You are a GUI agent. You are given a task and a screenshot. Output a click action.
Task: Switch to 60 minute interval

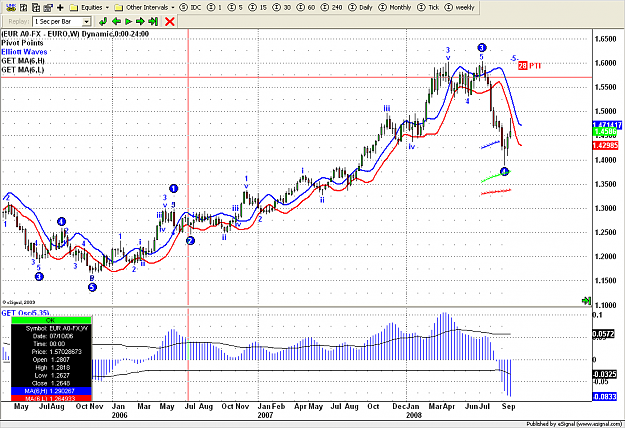tap(306, 7)
